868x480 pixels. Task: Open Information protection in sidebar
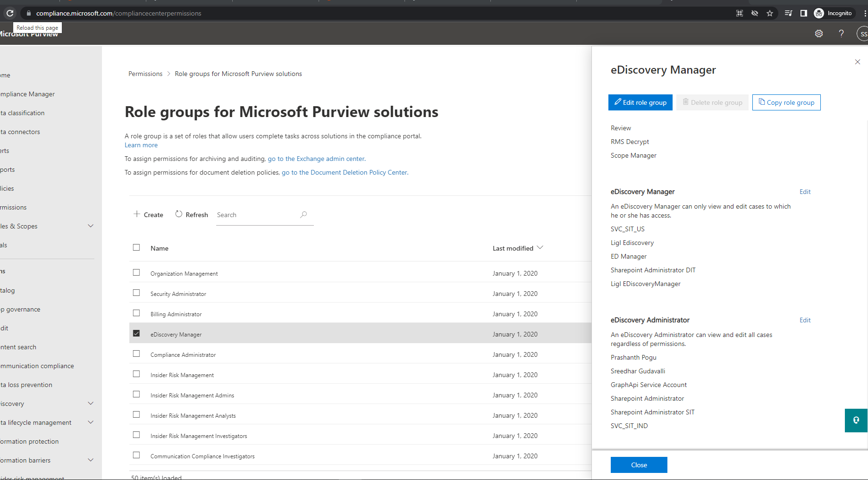(29, 441)
